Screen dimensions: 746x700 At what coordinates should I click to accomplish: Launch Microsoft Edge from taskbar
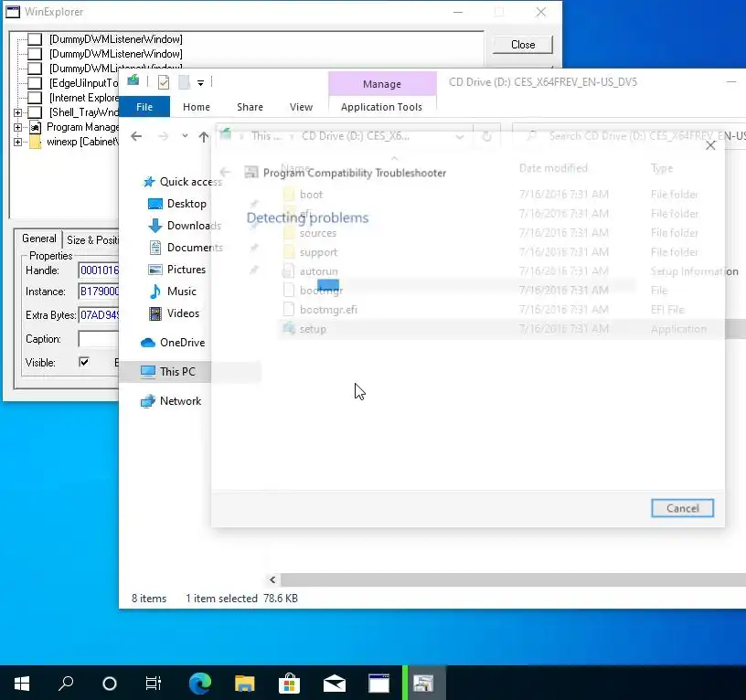(200, 684)
